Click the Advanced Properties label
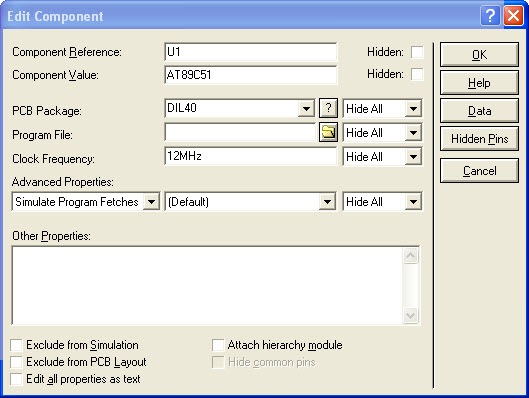Screen dimensions: 529x398 (x=63, y=182)
